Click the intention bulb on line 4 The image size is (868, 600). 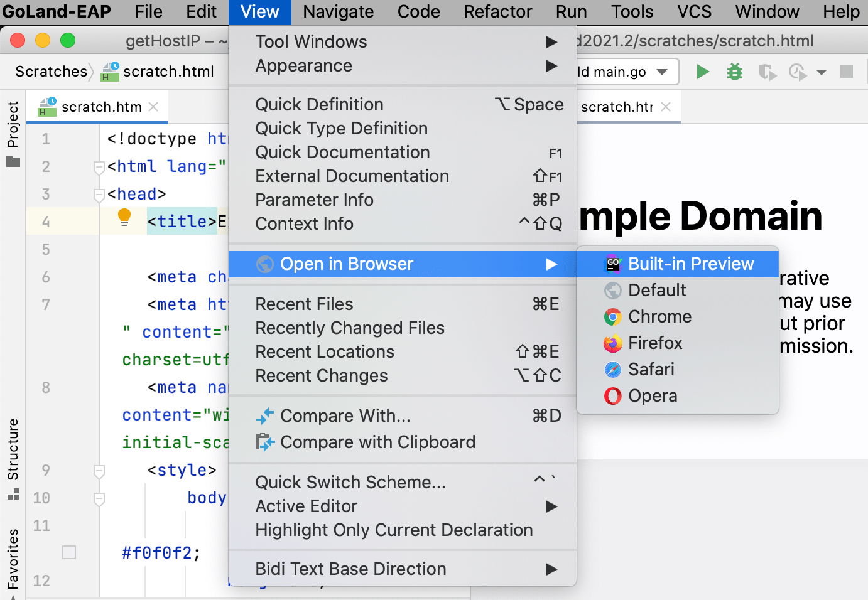tap(124, 218)
